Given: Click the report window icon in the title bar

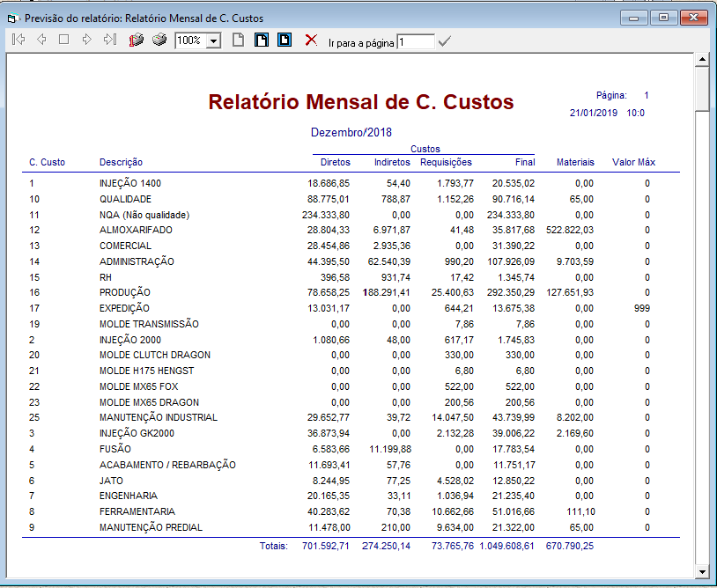Looking at the screenshot, I should 12,18.
